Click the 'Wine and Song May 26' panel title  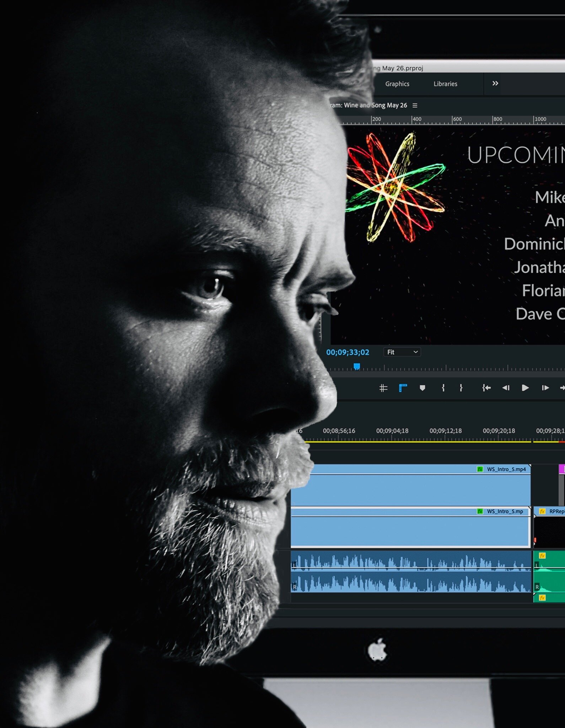375,106
